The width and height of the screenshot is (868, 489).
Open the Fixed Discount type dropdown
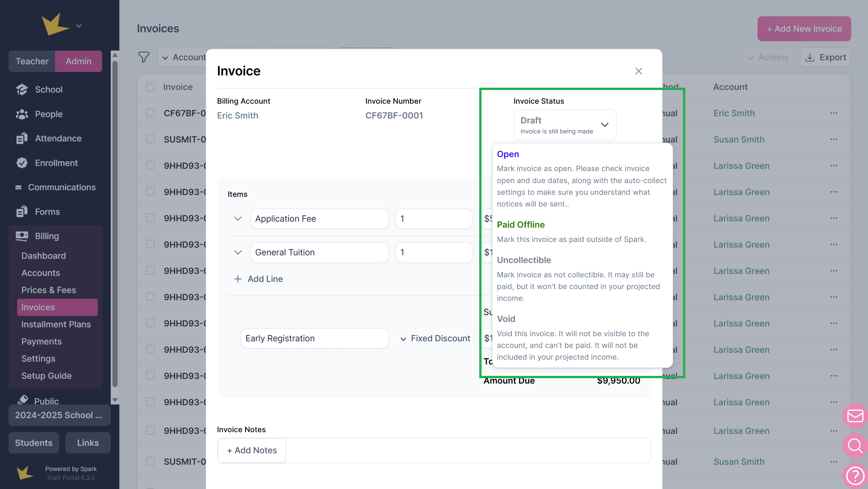pos(435,338)
